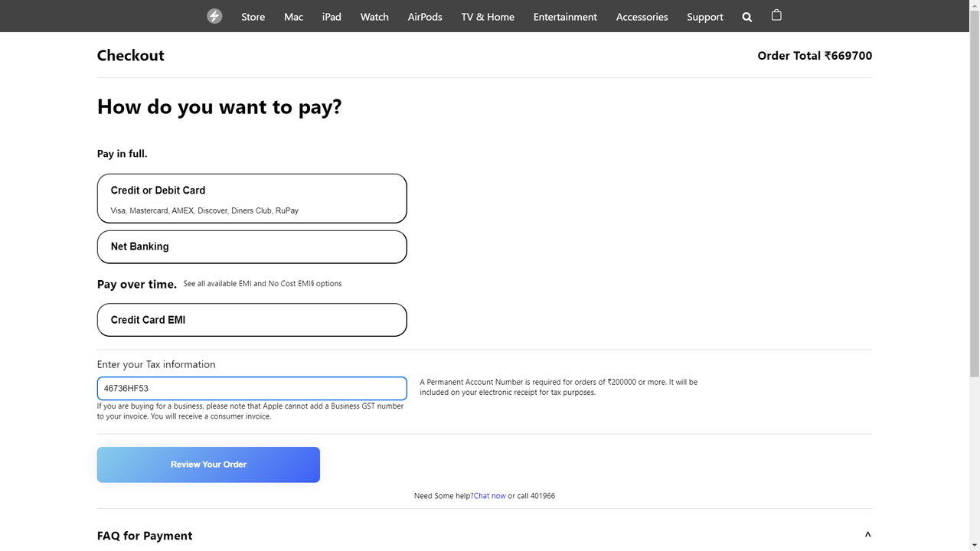
Task: Click the tax information input field
Action: pos(252,388)
